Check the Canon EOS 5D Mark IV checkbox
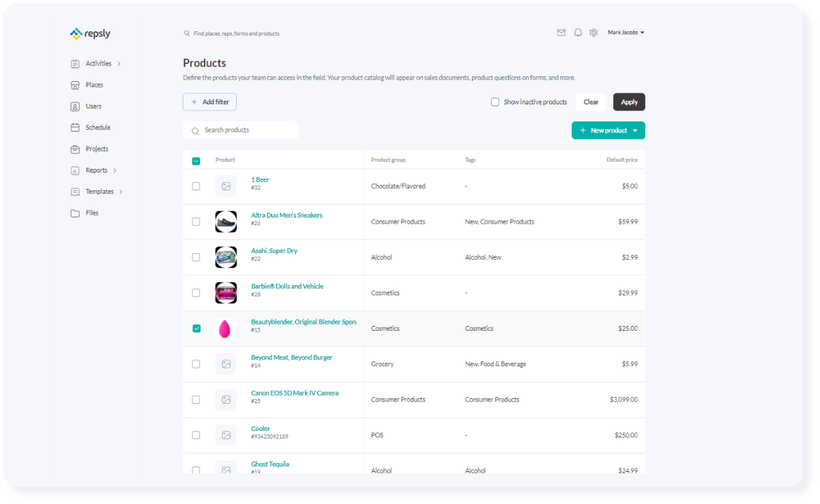This screenshot has height=504, width=820. pyautogui.click(x=196, y=400)
